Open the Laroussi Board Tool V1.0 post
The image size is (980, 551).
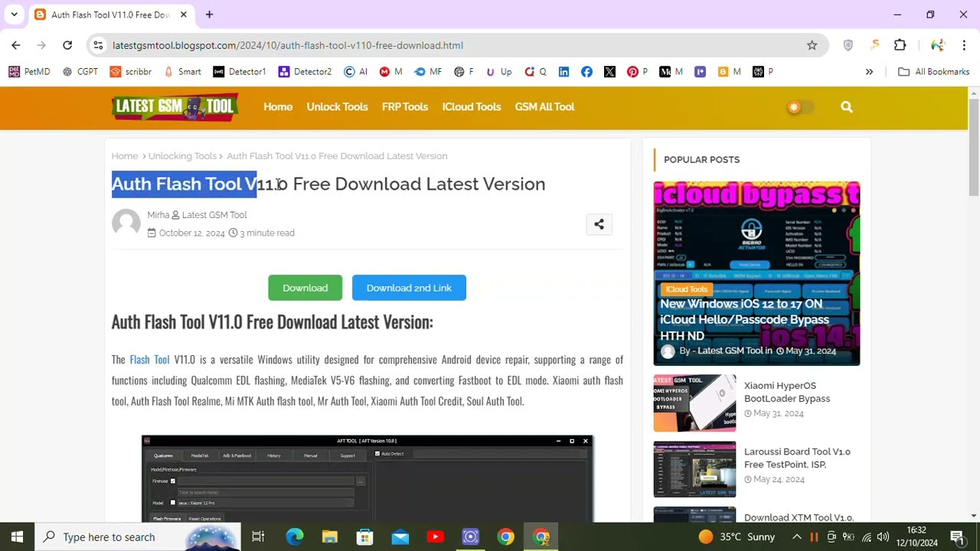click(797, 458)
